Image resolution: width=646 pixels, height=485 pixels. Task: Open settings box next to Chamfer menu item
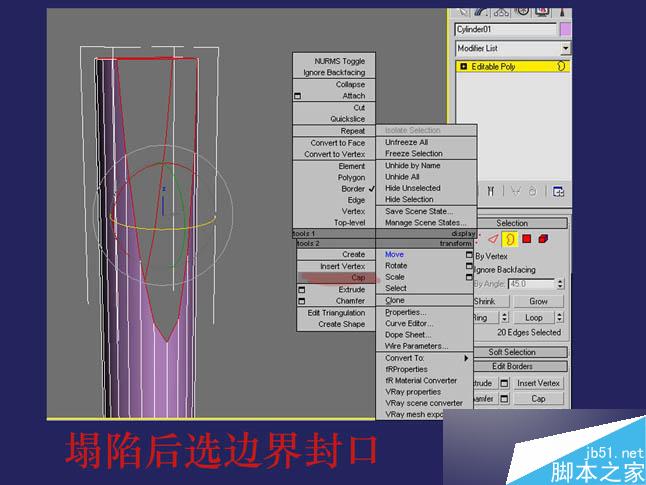(302, 301)
